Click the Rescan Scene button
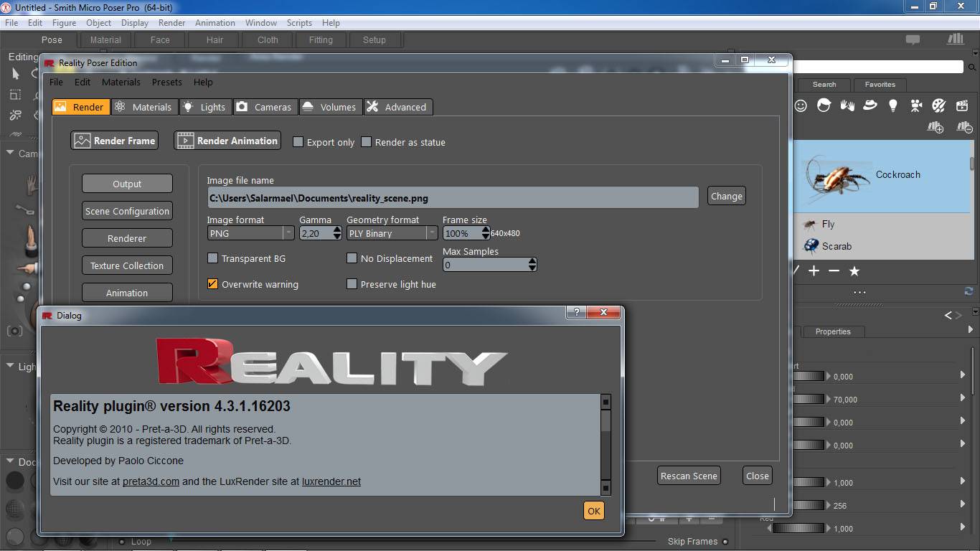980x551 pixels. (689, 476)
